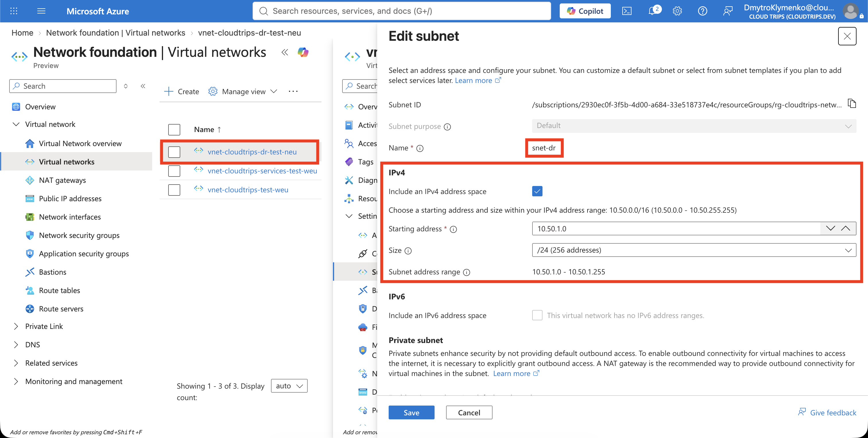Click the Network foundation menu Search box
Viewport: 868px width, 438px height.
coord(63,86)
